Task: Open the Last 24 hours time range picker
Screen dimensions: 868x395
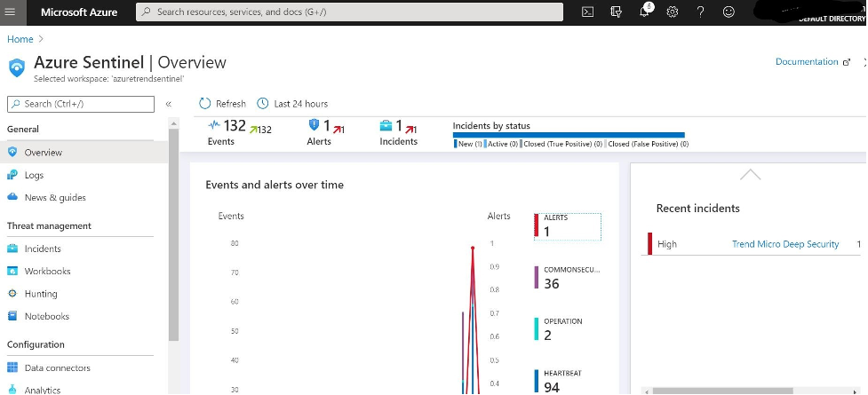Action: coord(293,104)
